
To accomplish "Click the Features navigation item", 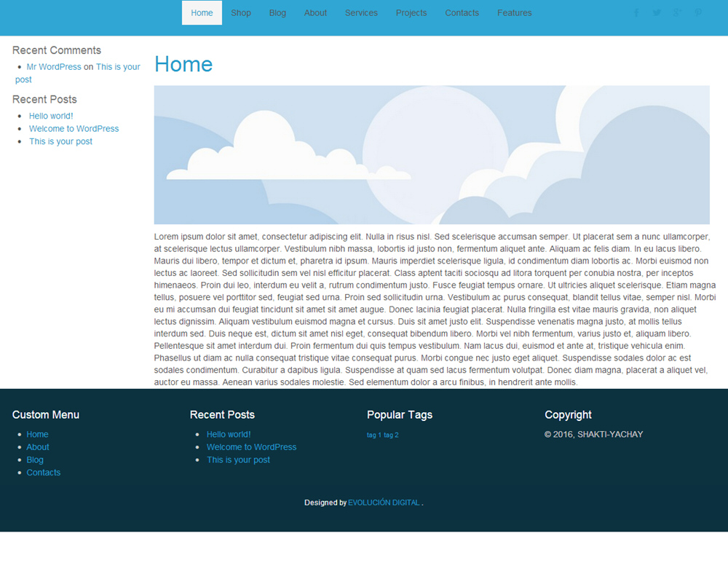I will [x=514, y=13].
